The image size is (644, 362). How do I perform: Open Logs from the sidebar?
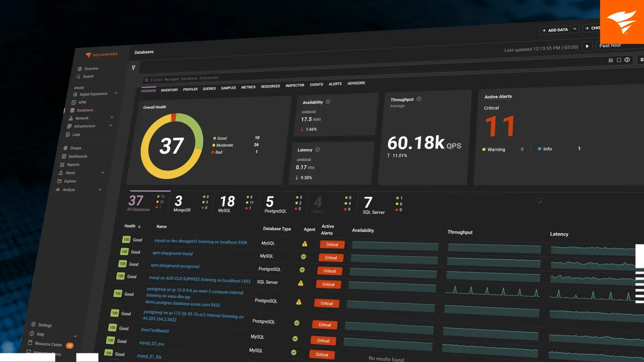point(73,134)
